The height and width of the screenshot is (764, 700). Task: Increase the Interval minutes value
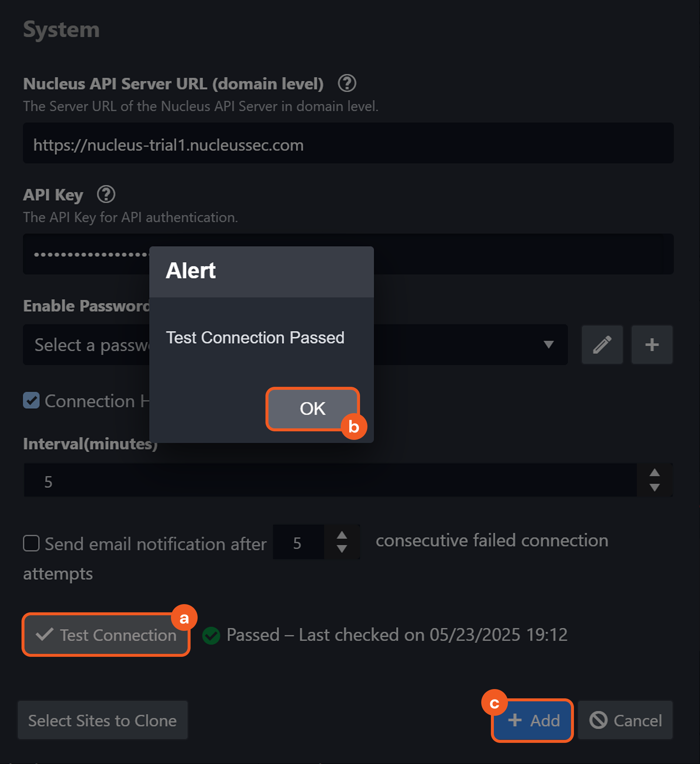tap(654, 472)
